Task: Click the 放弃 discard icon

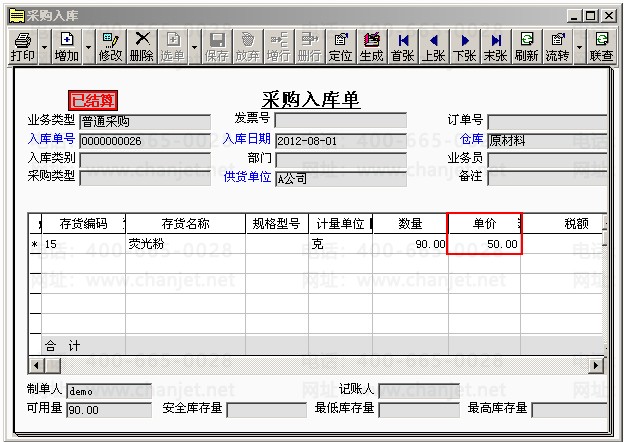Action: 248,47
